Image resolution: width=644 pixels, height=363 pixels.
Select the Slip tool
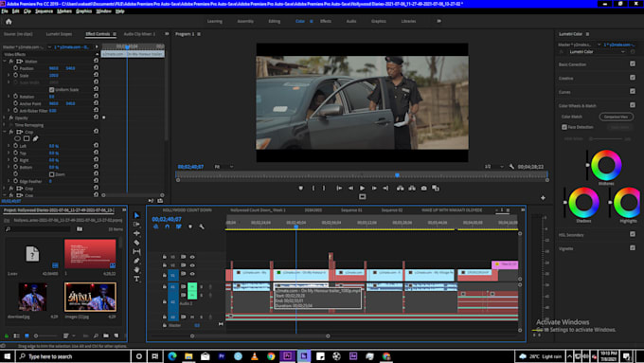point(136,251)
